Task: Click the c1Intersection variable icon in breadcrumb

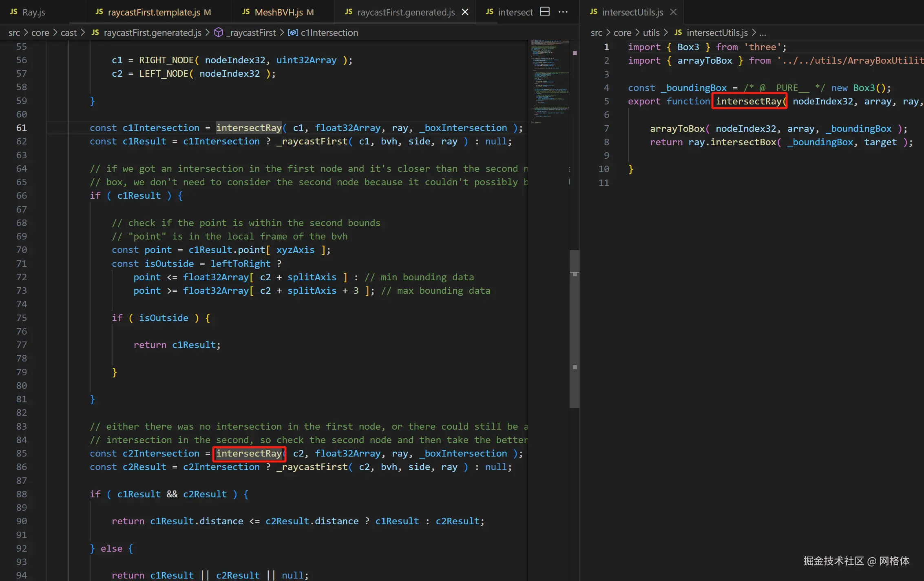Action: click(x=293, y=33)
